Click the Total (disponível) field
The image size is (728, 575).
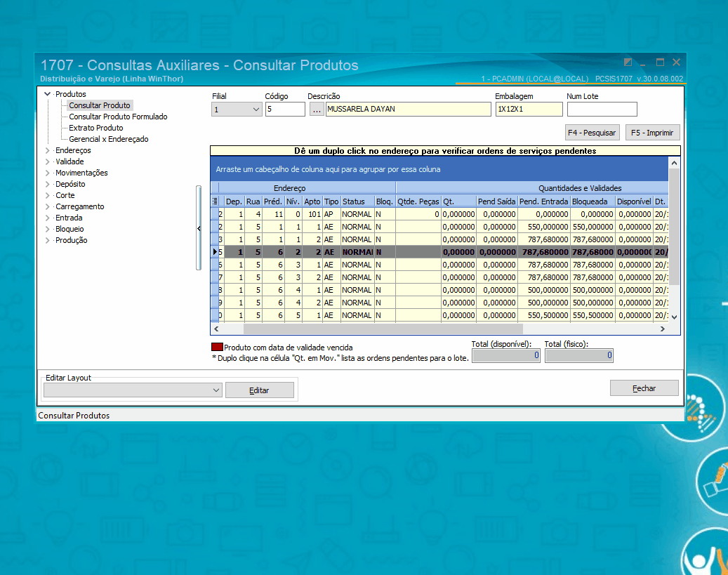pos(506,355)
